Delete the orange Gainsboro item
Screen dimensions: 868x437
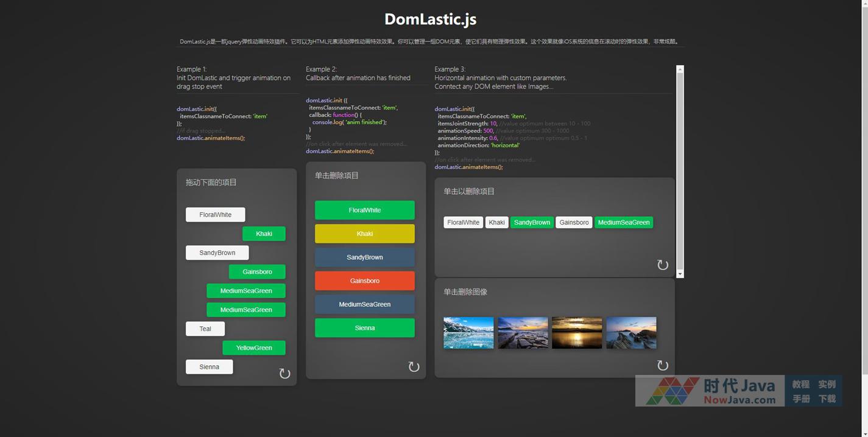[x=364, y=281]
